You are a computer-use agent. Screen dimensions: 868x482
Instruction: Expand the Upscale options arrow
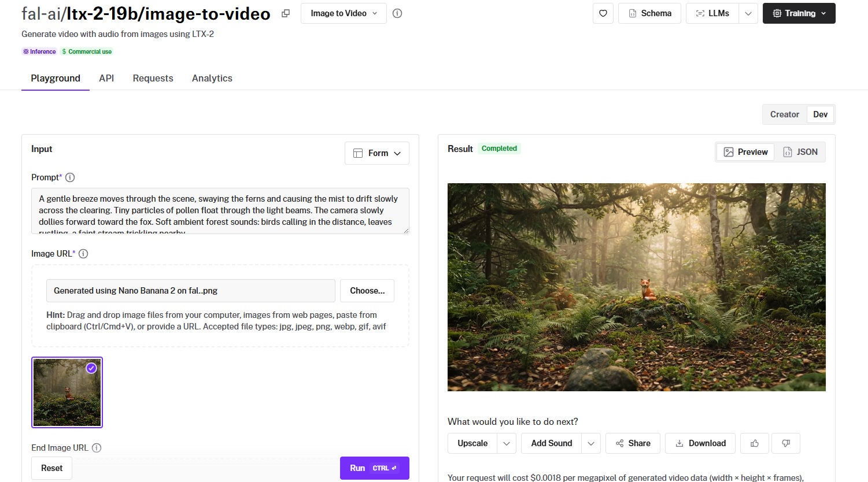(x=507, y=443)
